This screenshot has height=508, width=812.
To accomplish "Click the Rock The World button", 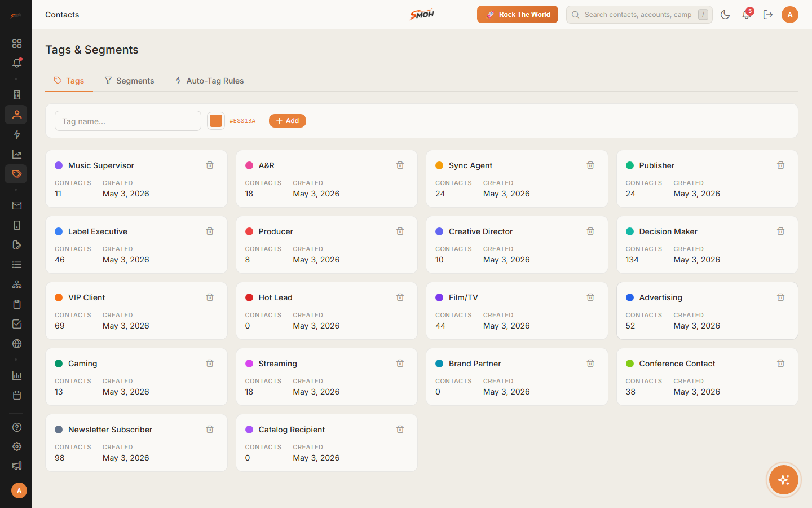I will [518, 15].
